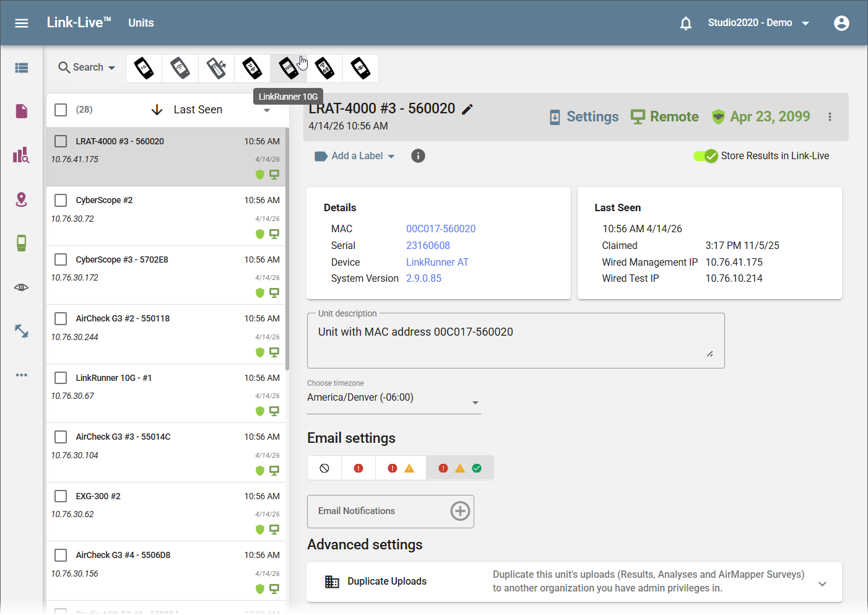Viewport: 868px width, 615px height.
Task: Filter units by the 6E Wi-Fi device icon
Action: [324, 68]
